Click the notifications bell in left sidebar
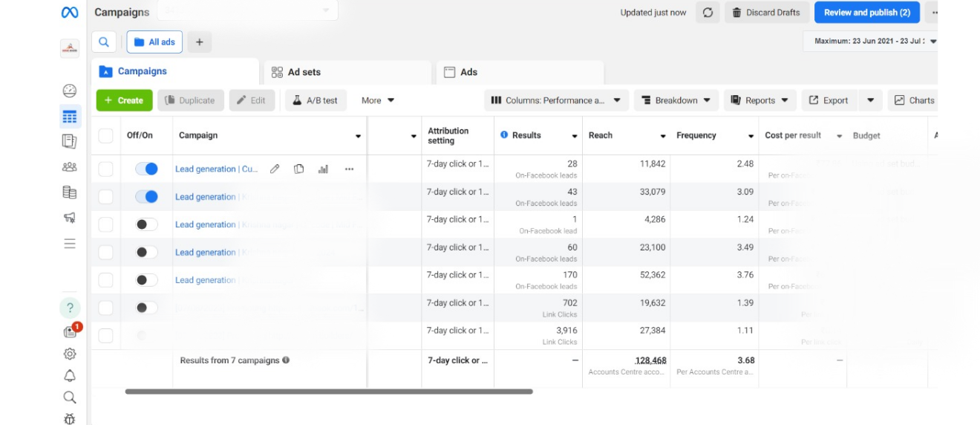 [x=70, y=375]
